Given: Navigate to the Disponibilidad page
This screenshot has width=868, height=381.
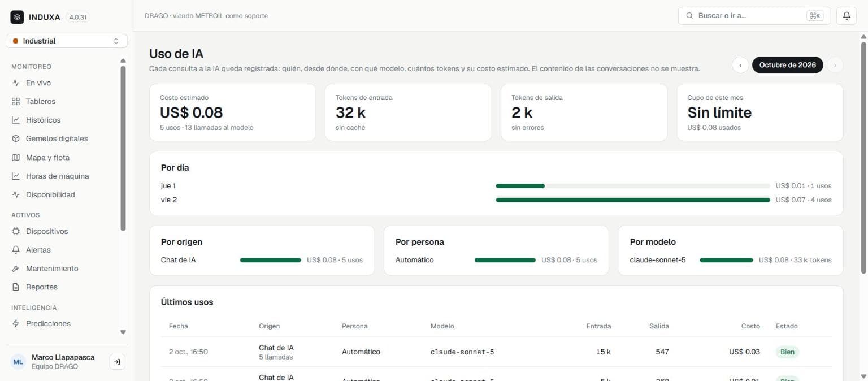Looking at the screenshot, I should tap(62, 195).
